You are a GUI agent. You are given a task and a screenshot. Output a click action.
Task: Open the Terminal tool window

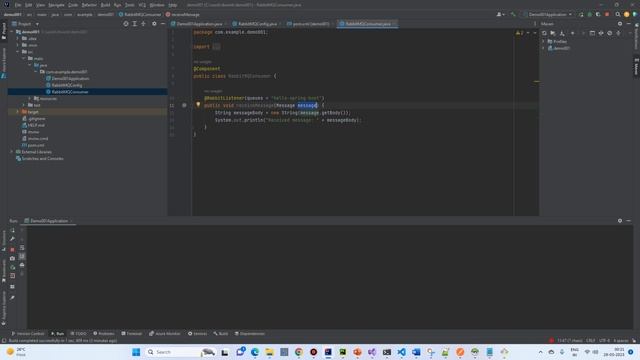(x=131, y=333)
